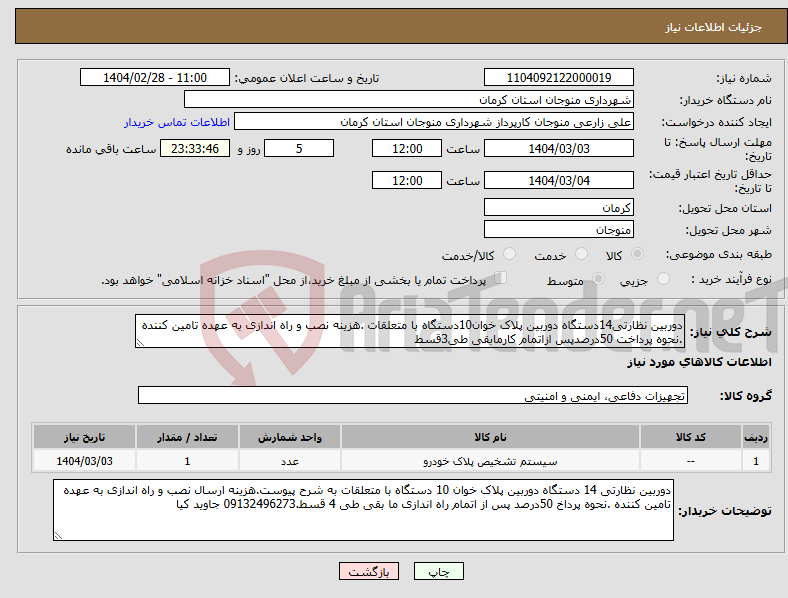Click the price validity time 12:00 field

coord(407,180)
